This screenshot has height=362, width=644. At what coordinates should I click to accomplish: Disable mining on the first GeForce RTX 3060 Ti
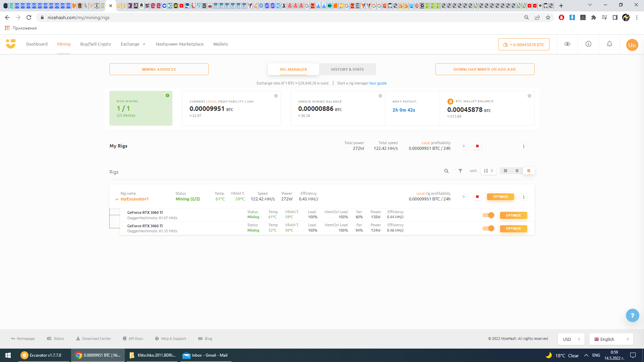coord(488,215)
